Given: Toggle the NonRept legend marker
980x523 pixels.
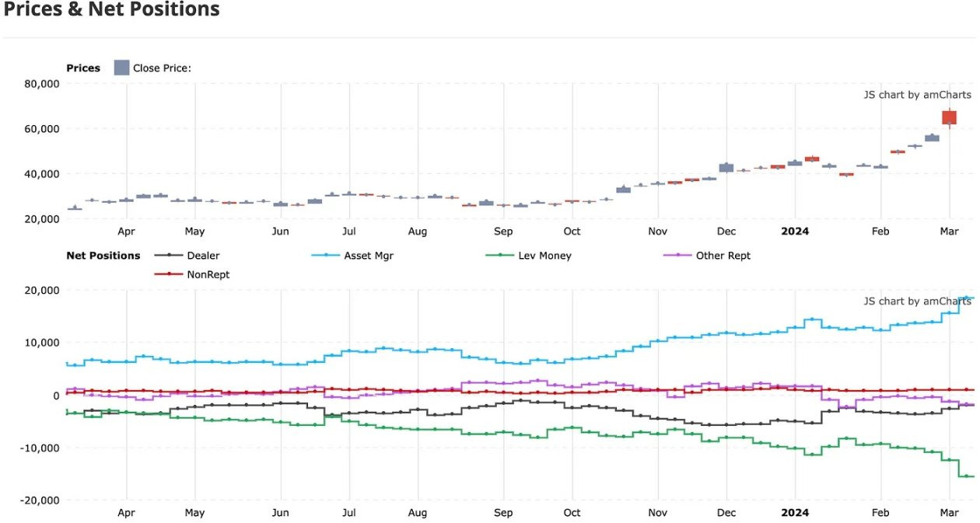Looking at the screenshot, I should click(x=169, y=274).
